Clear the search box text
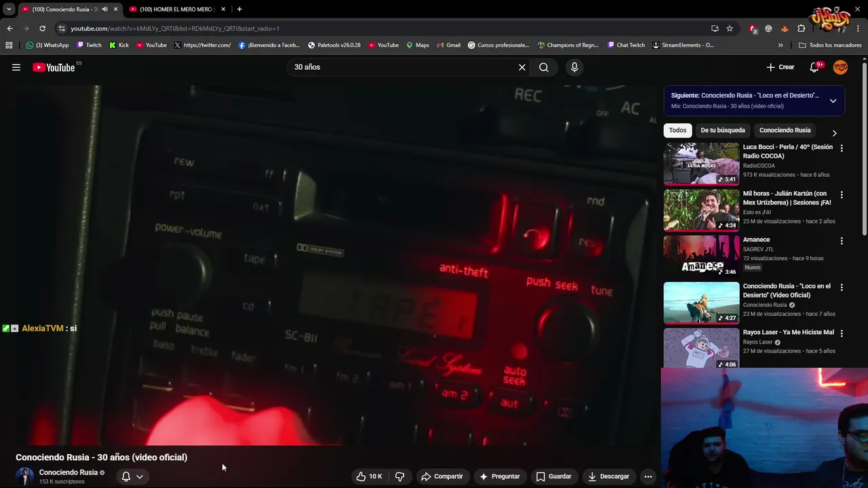Image resolution: width=868 pixels, height=488 pixels. coord(522,67)
